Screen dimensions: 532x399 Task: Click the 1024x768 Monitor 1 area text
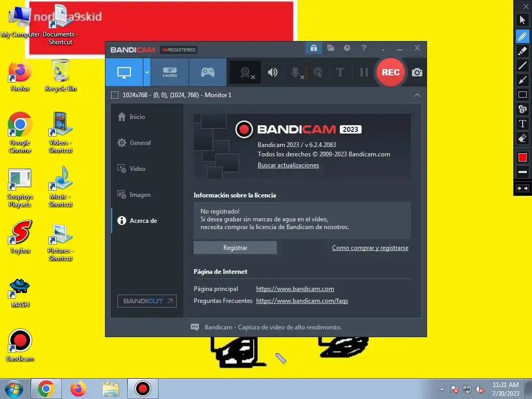point(177,95)
